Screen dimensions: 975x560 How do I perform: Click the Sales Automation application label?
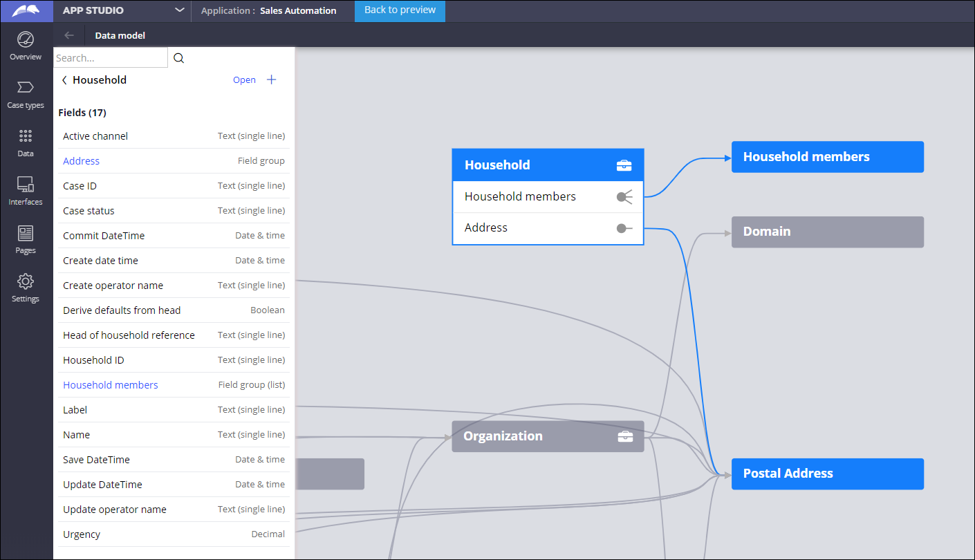(x=297, y=11)
